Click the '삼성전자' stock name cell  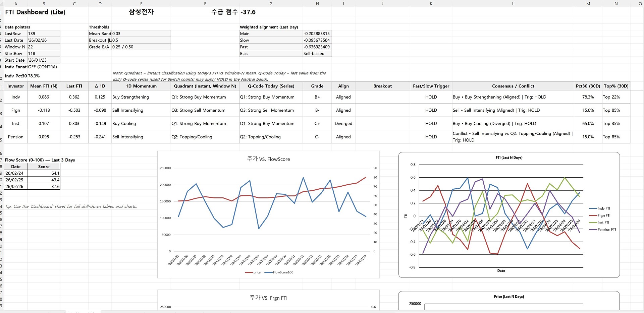point(141,12)
